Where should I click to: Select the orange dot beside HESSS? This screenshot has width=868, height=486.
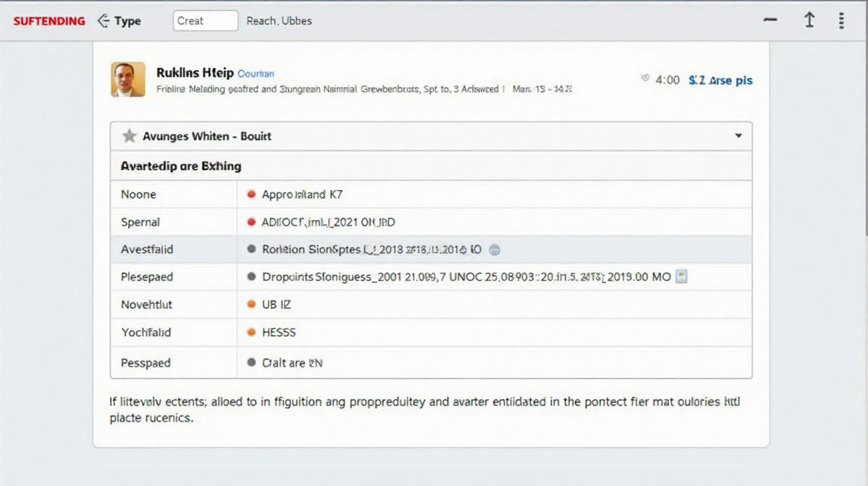tap(251, 333)
